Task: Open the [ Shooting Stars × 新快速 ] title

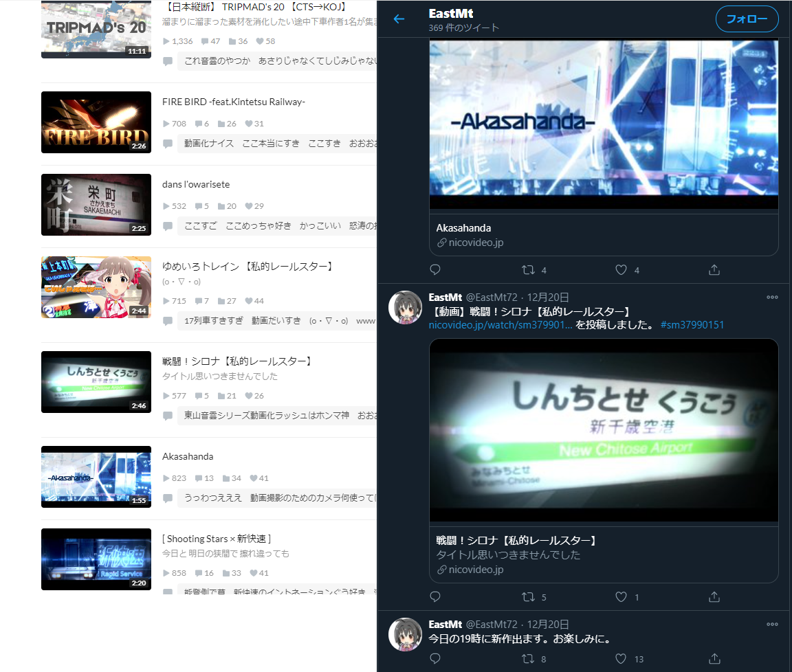Action: pos(216,539)
